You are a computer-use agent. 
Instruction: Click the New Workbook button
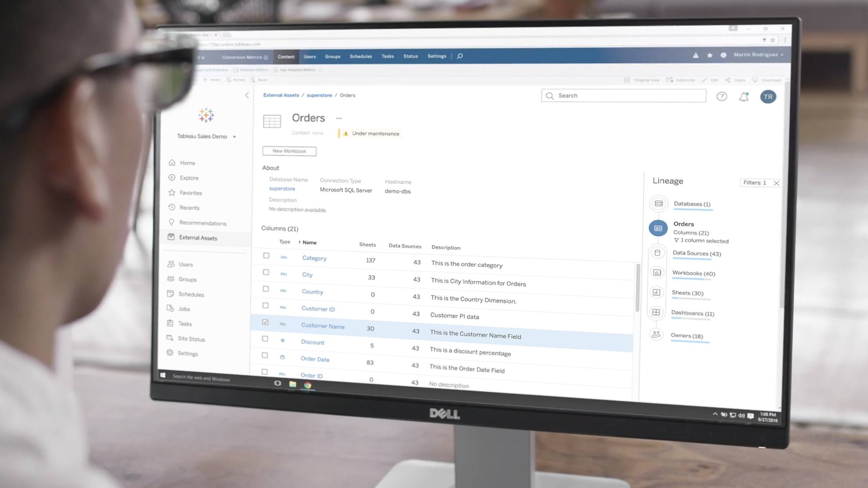click(x=289, y=151)
